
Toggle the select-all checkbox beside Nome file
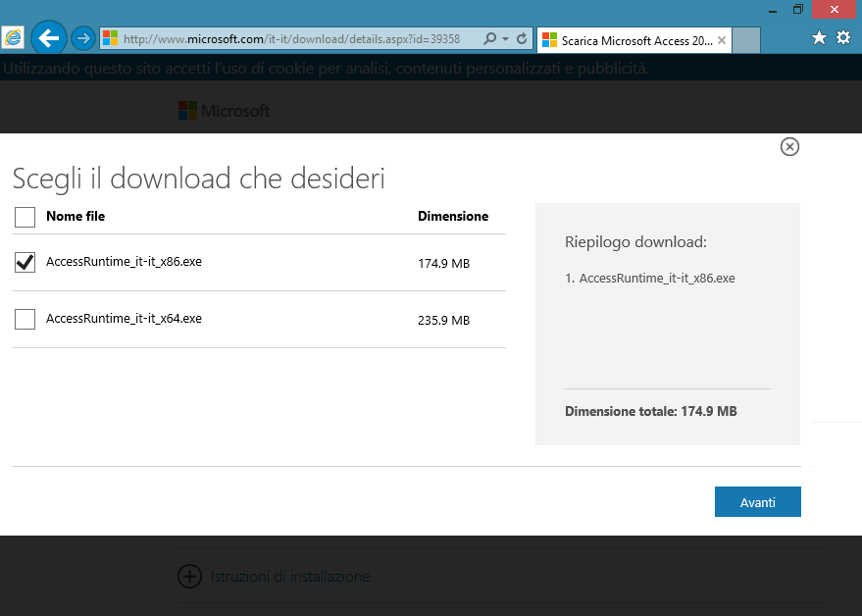tap(25, 217)
